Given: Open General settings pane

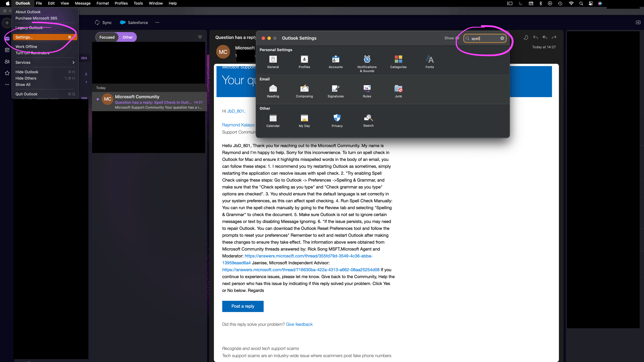Looking at the screenshot, I should (x=273, y=62).
